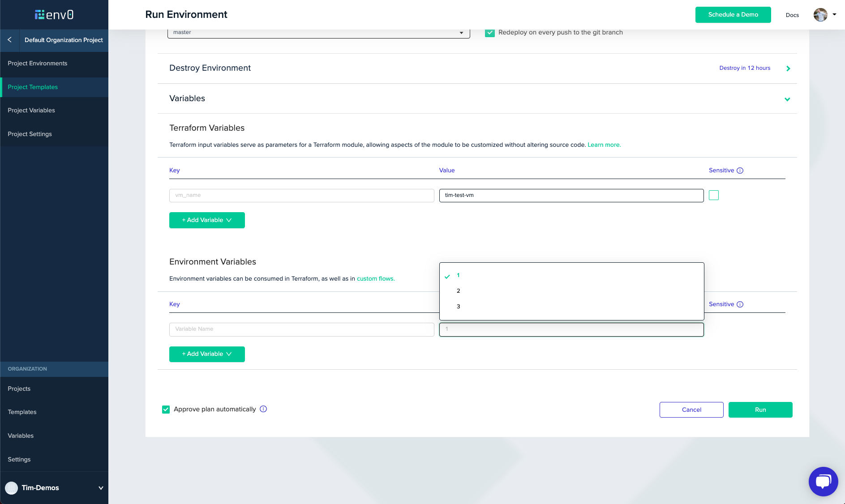This screenshot has height=504, width=845.
Task: Open the chat support bubble
Action: click(x=823, y=482)
